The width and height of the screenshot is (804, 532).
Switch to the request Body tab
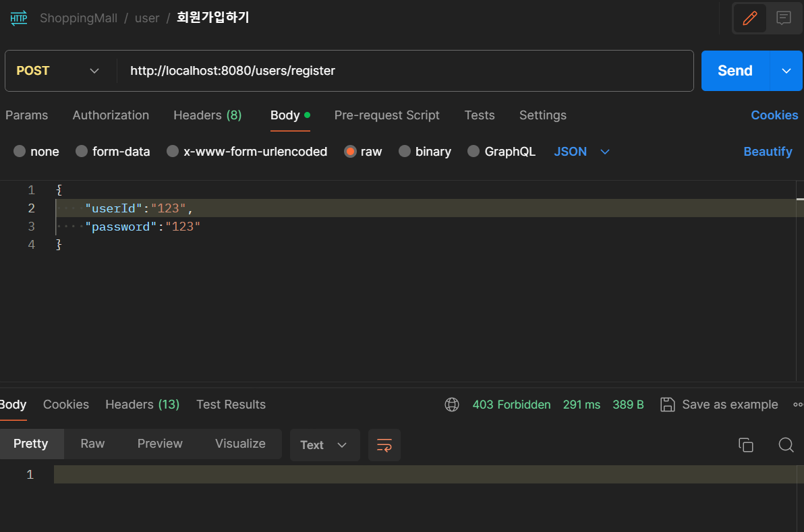pos(290,115)
